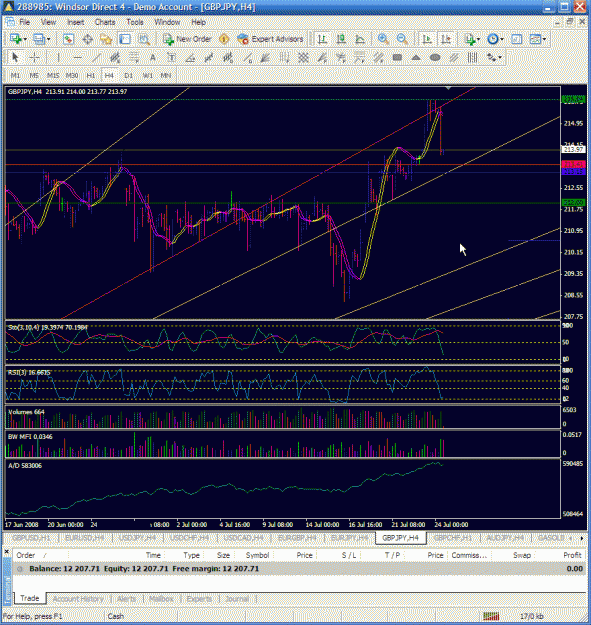This screenshot has width=591, height=625.
Task: Switch to the Account History tab
Action: (x=78, y=599)
